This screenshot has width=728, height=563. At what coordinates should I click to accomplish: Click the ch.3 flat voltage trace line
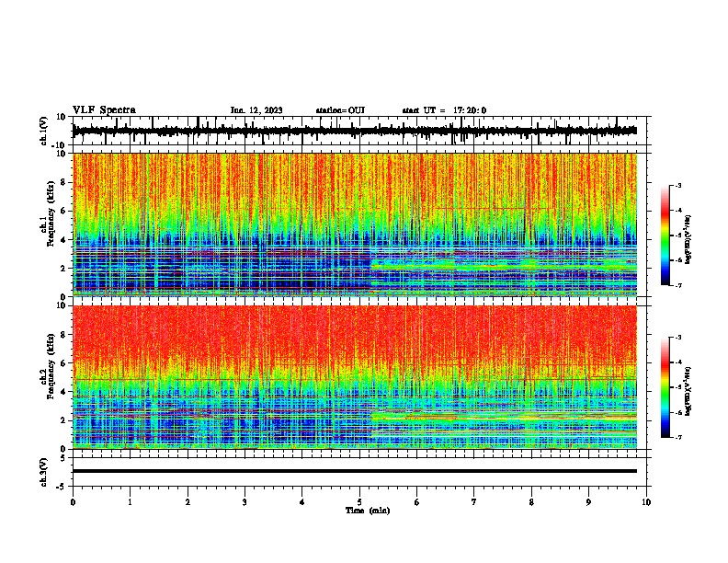tap(355, 471)
